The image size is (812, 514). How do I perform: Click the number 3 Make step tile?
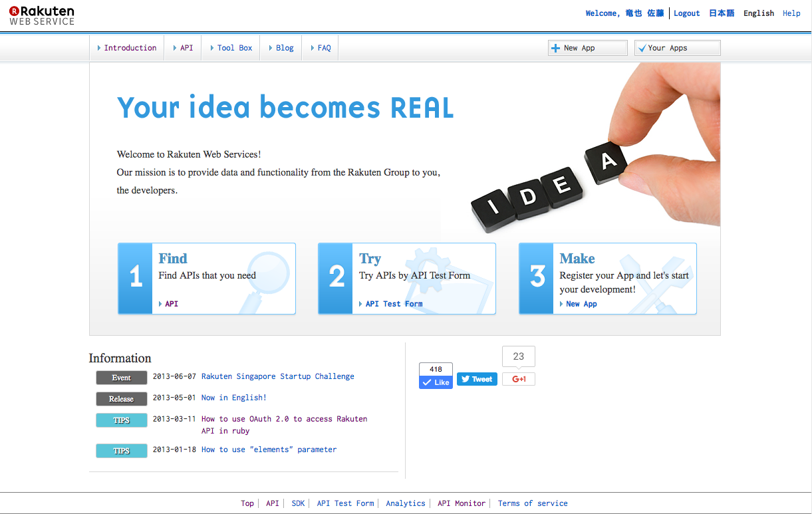(x=537, y=278)
